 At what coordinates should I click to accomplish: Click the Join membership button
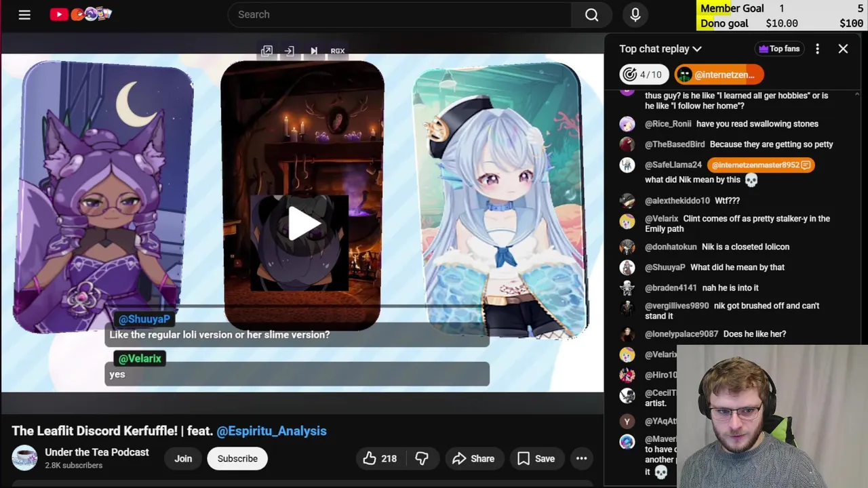coord(183,459)
